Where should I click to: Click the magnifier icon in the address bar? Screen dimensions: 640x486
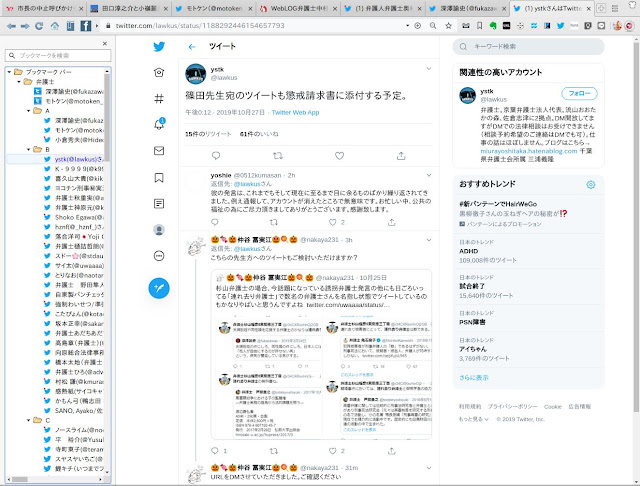click(x=433, y=26)
